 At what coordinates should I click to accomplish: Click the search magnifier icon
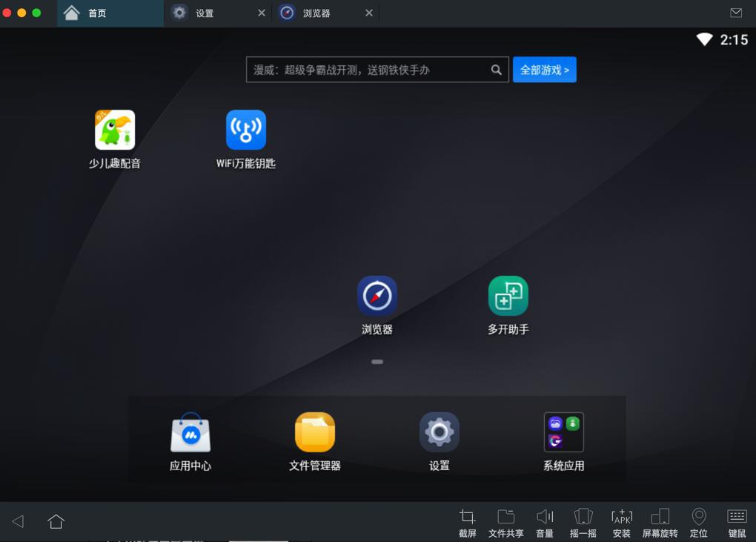(x=496, y=70)
